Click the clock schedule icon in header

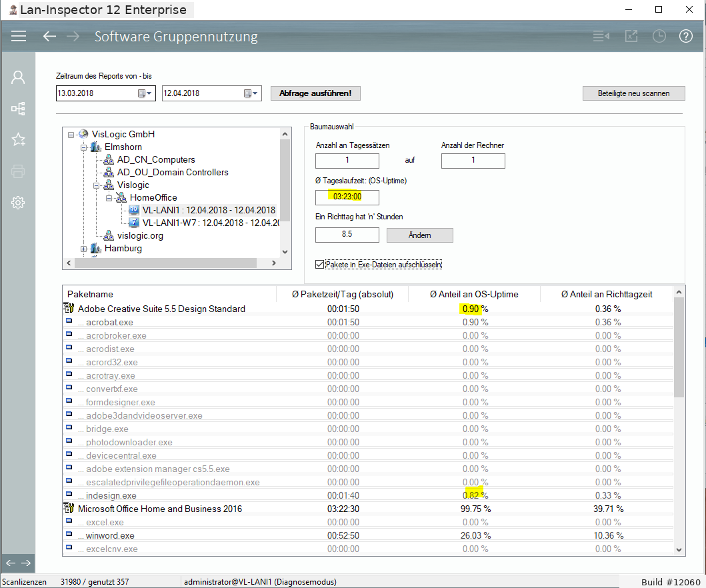coord(659,36)
